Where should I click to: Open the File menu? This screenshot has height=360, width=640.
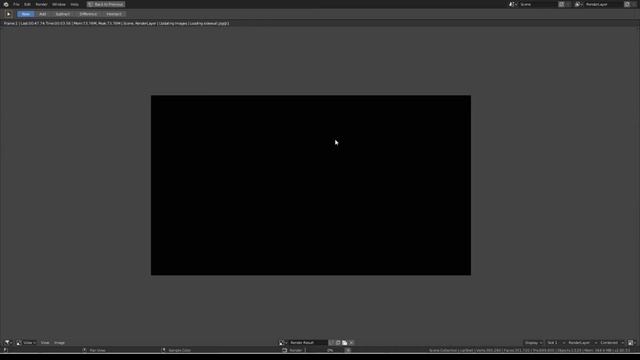(16, 4)
